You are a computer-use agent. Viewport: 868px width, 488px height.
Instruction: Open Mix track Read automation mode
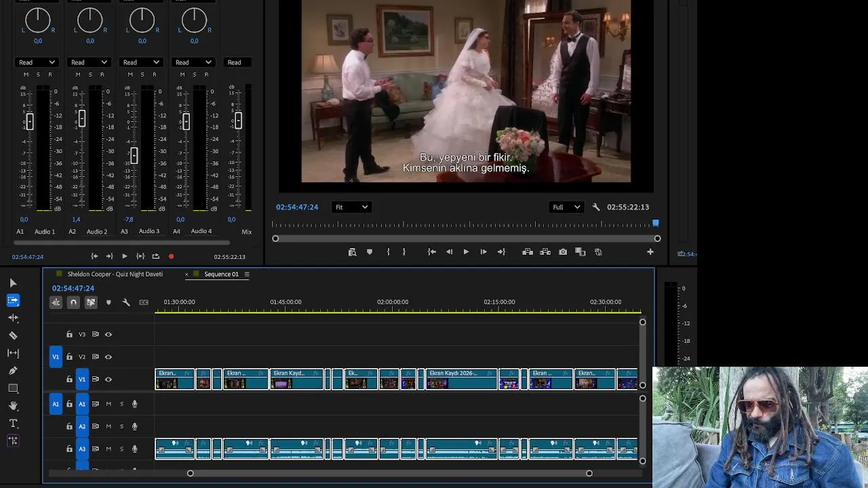(x=237, y=62)
